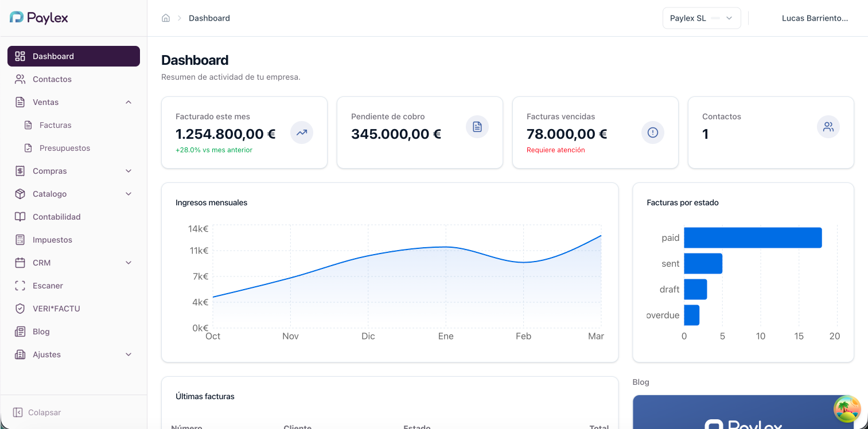The width and height of the screenshot is (868, 429).
Task: Click the trending-up icon on Facturado card
Action: click(301, 132)
